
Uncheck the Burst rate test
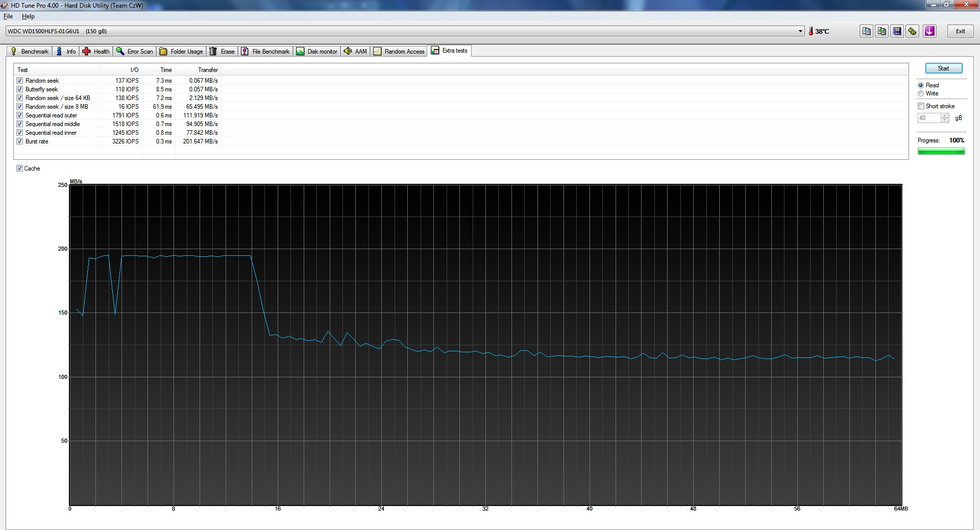tap(19, 141)
